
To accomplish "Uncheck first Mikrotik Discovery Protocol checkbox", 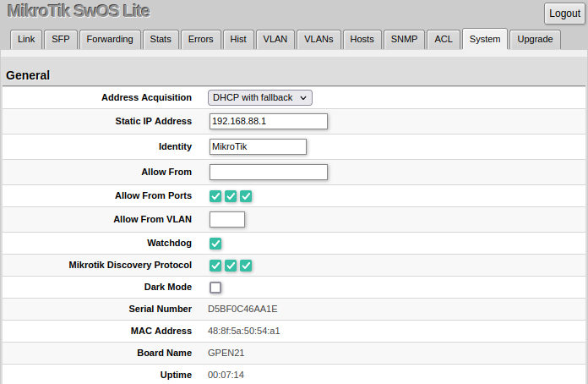I will (215, 266).
